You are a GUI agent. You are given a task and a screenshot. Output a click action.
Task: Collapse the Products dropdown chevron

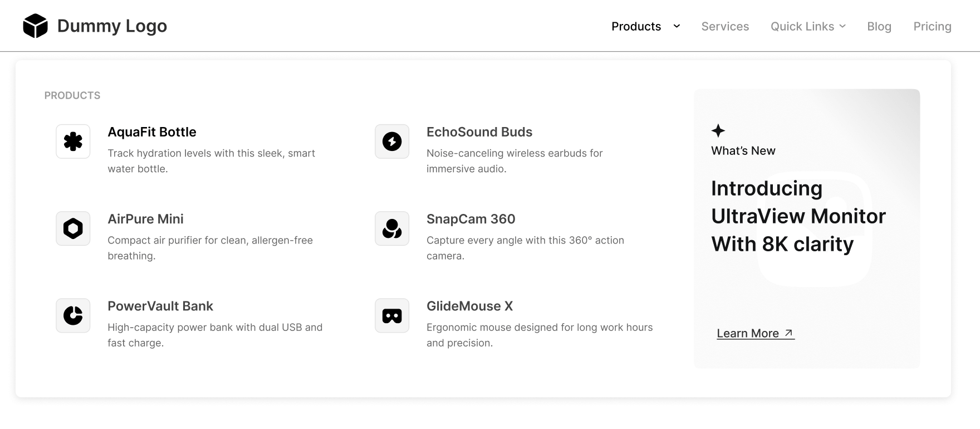[677, 26]
